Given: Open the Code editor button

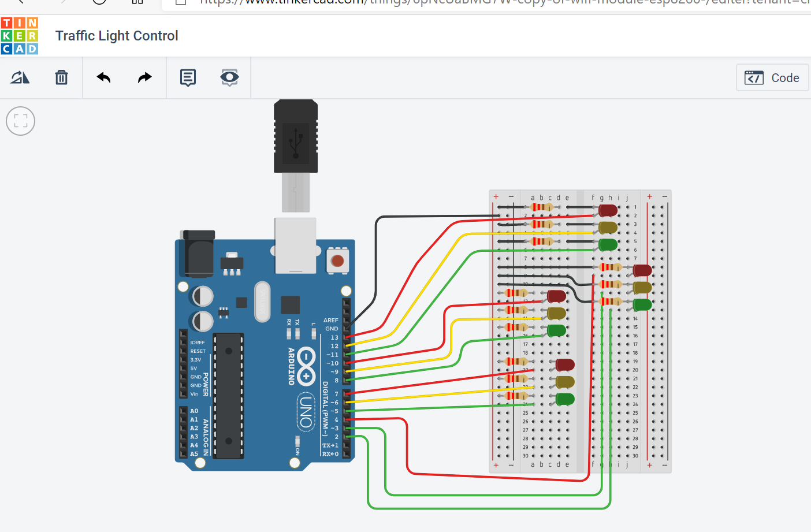Looking at the screenshot, I should 772,77.
